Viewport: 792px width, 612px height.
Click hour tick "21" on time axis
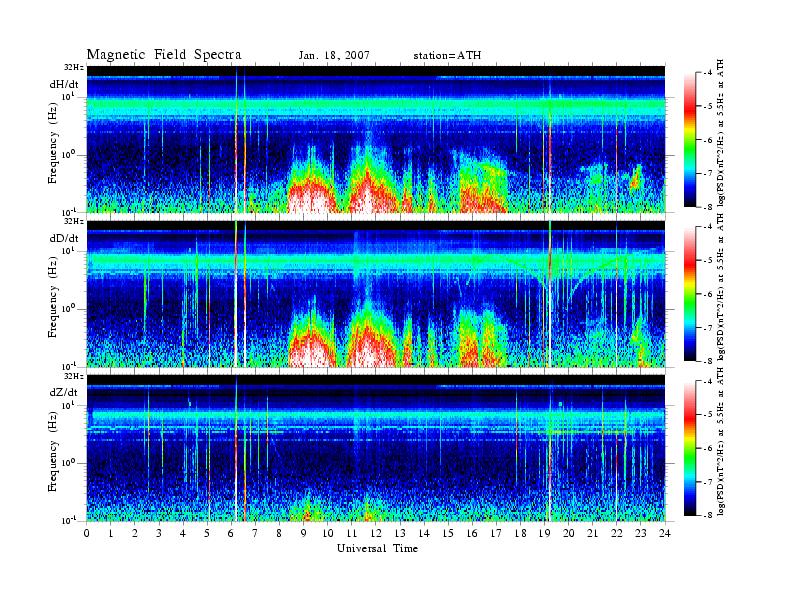click(x=592, y=533)
